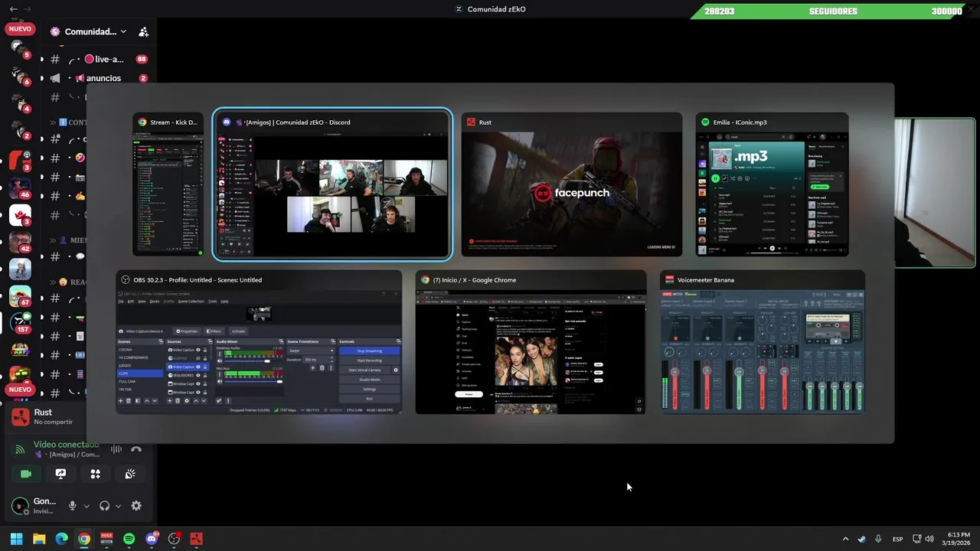Click the webcam video tile beside the switcher

tap(935, 192)
